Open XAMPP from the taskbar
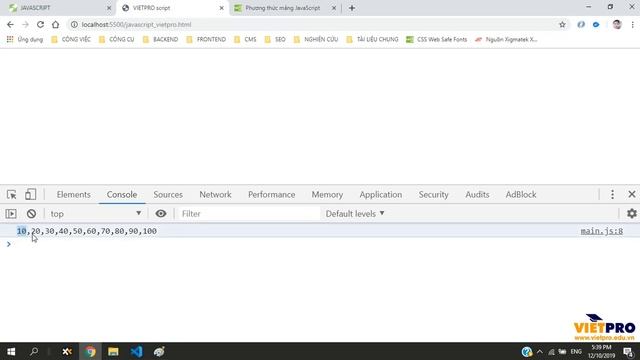This screenshot has height=360, width=640. (x=67, y=351)
